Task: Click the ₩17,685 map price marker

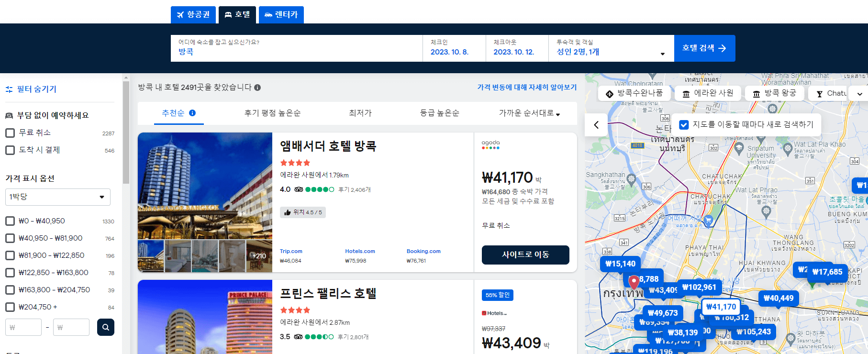Action: click(x=827, y=272)
